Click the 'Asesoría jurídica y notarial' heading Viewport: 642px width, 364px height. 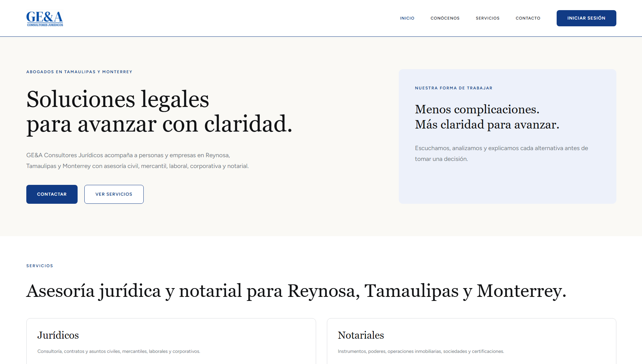(x=296, y=291)
